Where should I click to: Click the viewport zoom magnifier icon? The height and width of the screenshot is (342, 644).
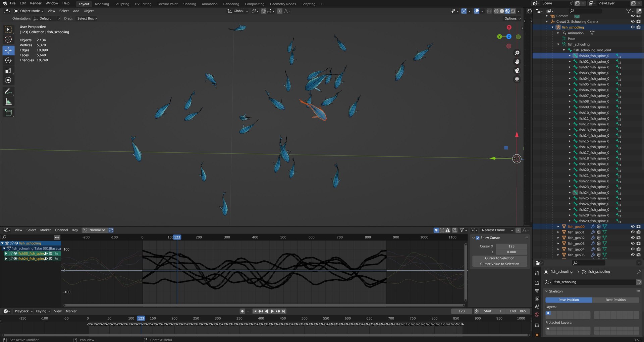pyautogui.click(x=517, y=53)
